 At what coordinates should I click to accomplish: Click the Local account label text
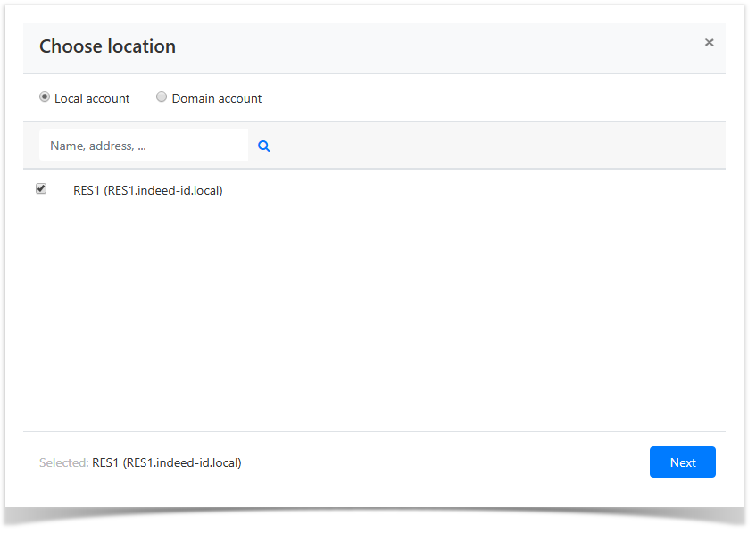92,98
